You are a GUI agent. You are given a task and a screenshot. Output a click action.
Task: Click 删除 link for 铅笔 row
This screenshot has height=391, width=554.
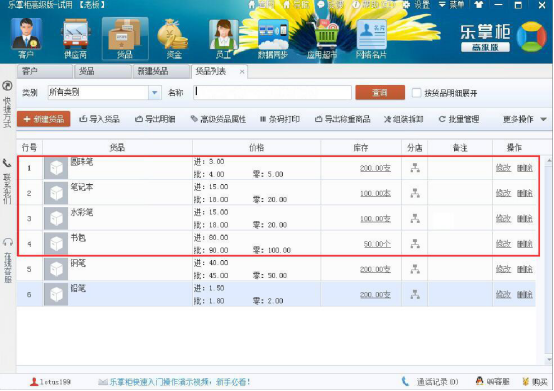pos(525,294)
